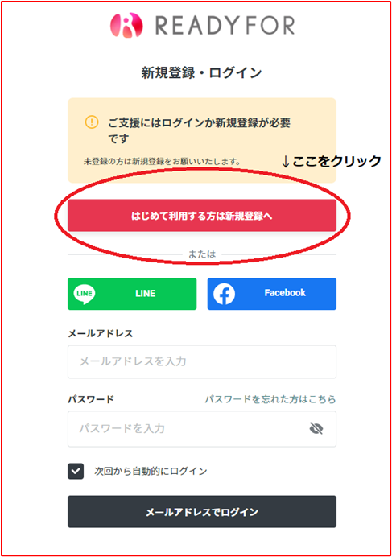Open the パスワードを忘れた方はこちら link

(270, 399)
